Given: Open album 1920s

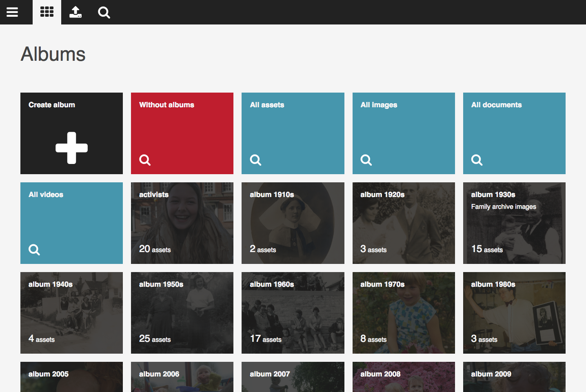Looking at the screenshot, I should [404, 223].
